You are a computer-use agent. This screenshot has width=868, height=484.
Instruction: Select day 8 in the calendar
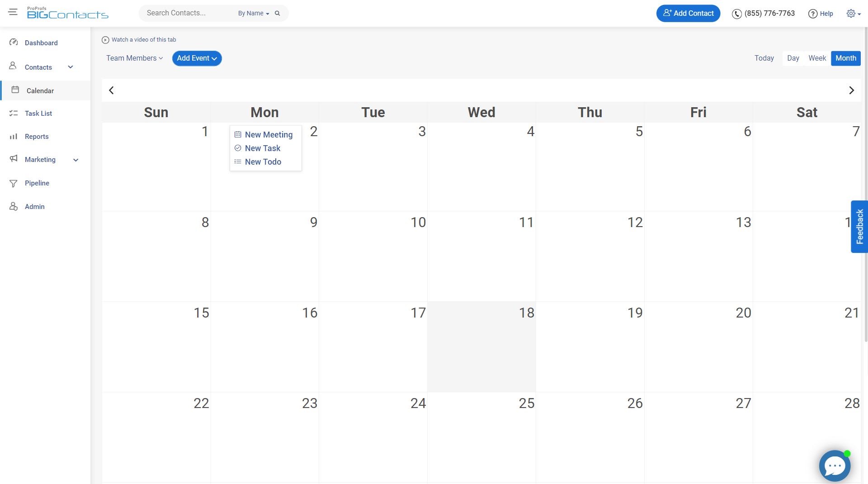(x=156, y=256)
